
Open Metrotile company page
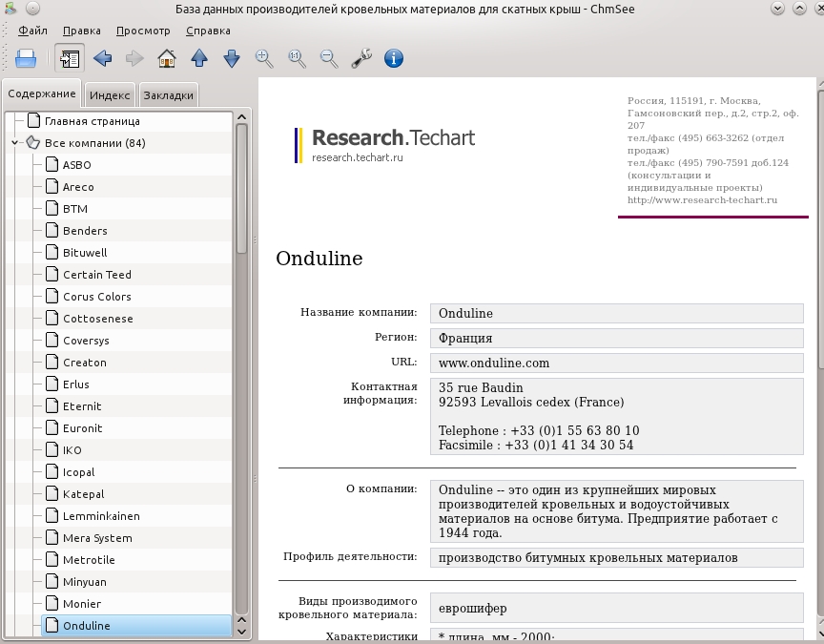[89, 560]
